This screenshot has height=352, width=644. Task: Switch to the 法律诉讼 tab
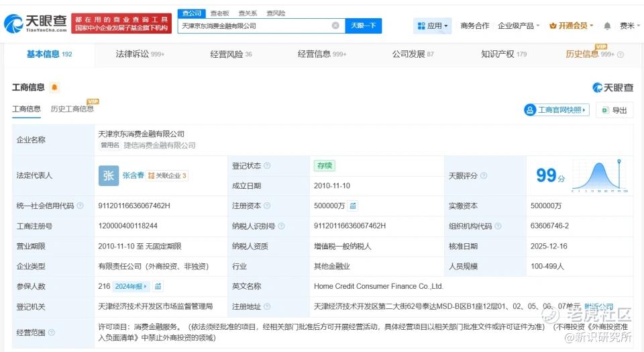[140, 54]
